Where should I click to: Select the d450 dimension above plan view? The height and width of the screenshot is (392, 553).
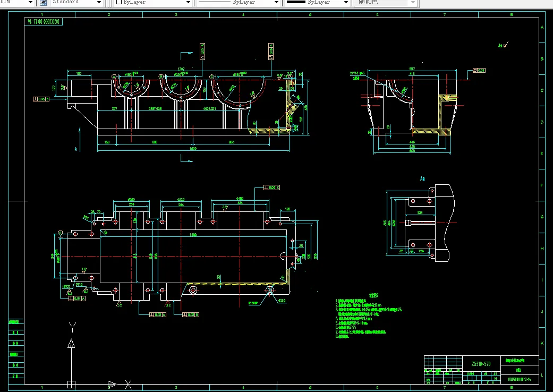point(240,199)
